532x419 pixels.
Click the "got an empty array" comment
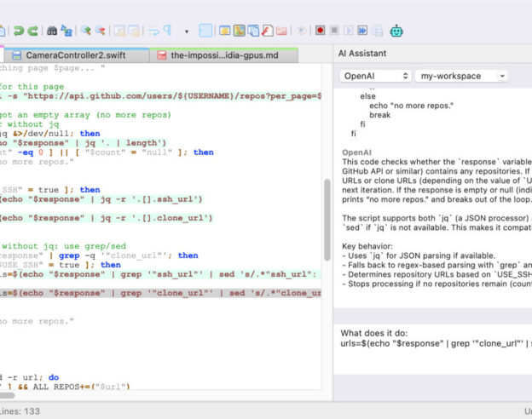tap(85, 115)
